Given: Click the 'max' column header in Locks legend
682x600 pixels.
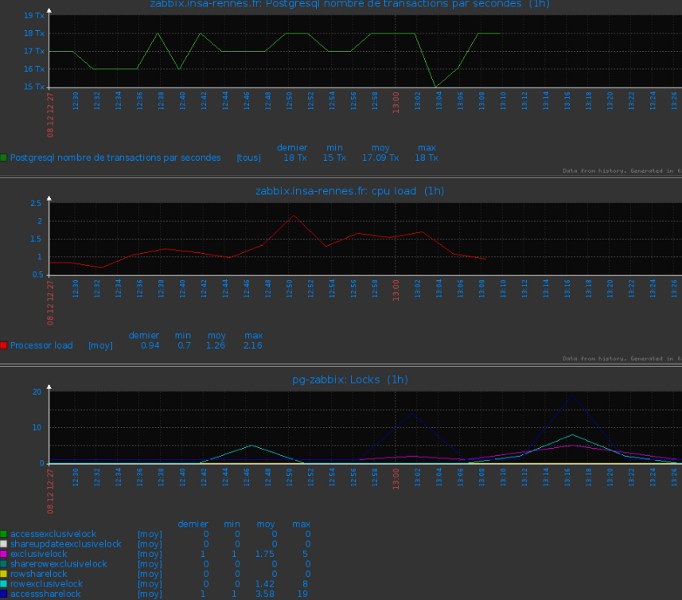Looking at the screenshot, I should (301, 524).
